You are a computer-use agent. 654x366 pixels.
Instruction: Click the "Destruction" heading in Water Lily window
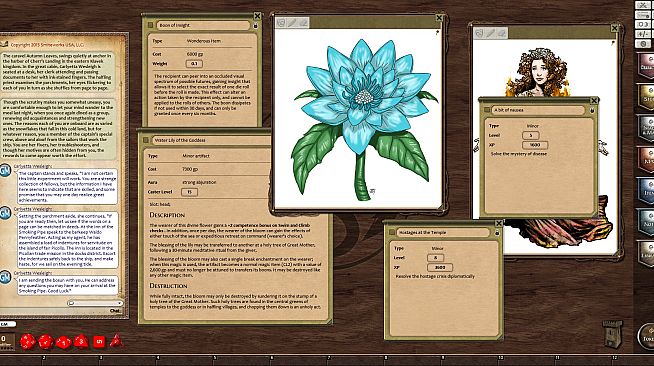pyautogui.click(x=168, y=286)
